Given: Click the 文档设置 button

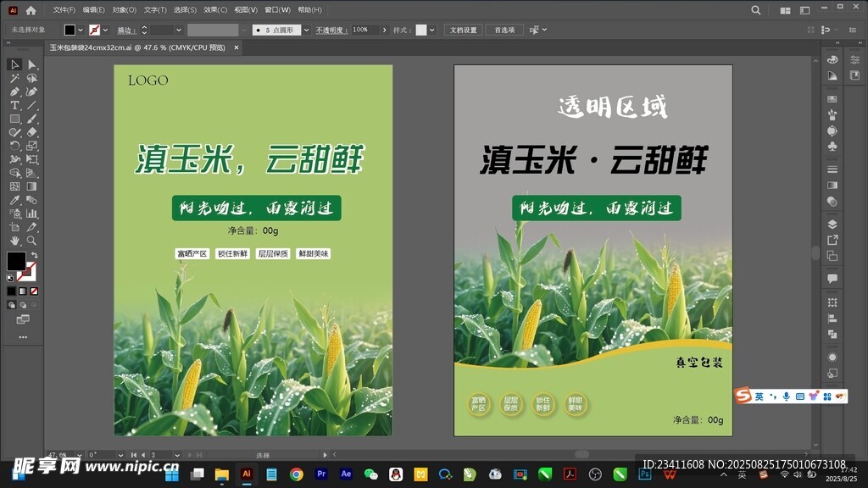Looking at the screenshot, I should point(464,30).
